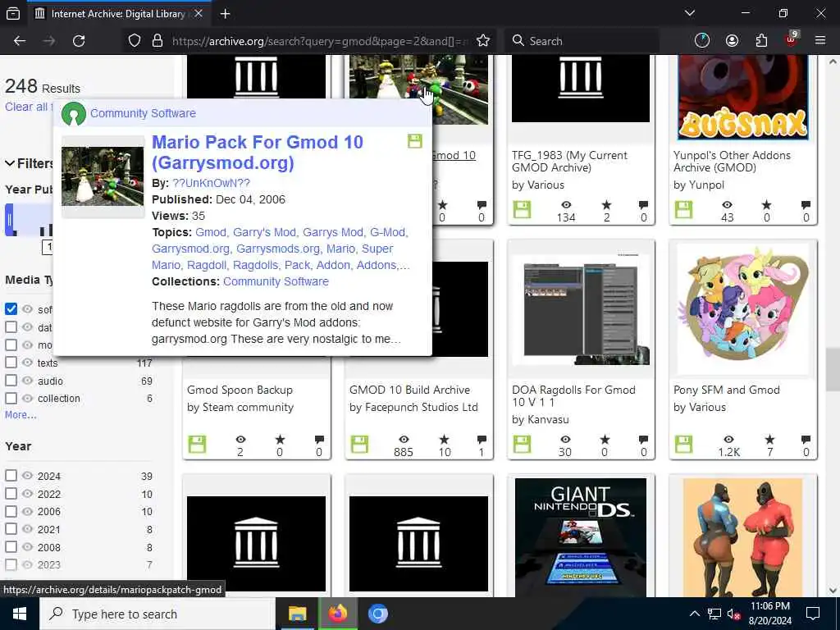The height and width of the screenshot is (630, 840).
Task: Reload the current archive.org page
Action: pyautogui.click(x=79, y=41)
